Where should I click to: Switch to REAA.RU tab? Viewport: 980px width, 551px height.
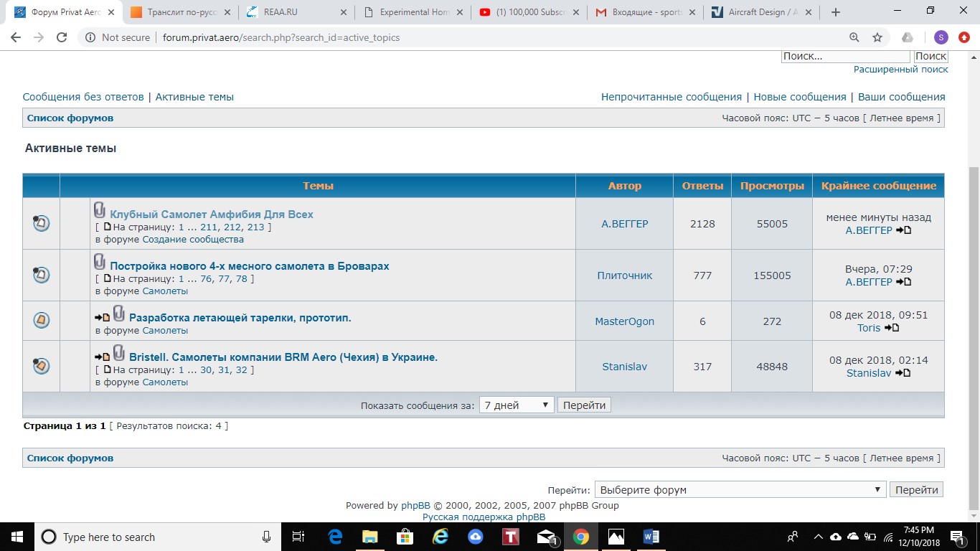tap(297, 12)
